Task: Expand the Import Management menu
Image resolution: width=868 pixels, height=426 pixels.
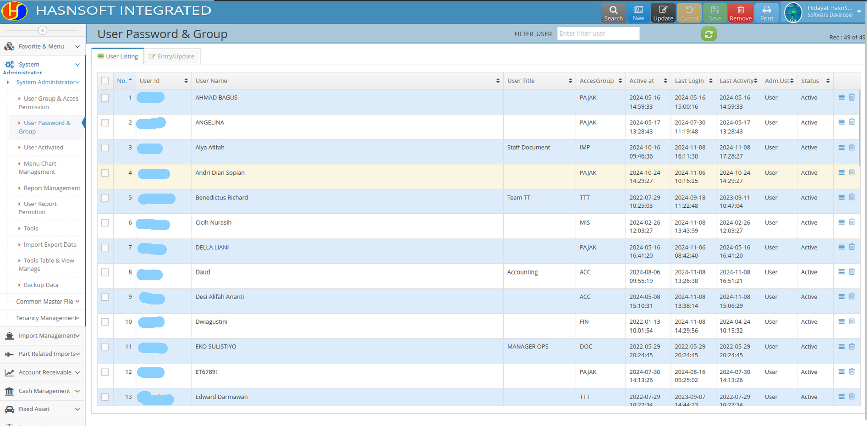Action: pyautogui.click(x=43, y=336)
